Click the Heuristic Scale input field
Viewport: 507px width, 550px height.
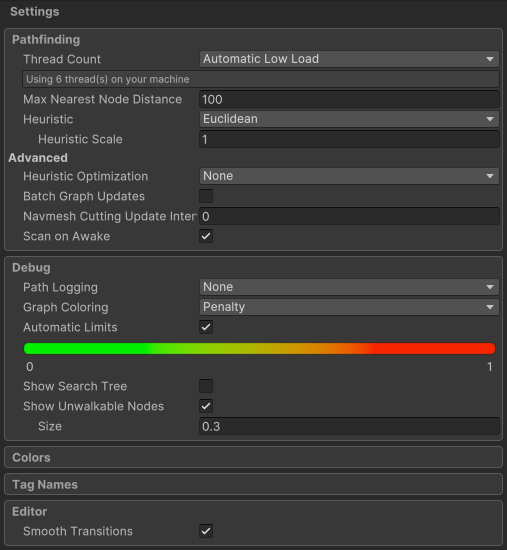(x=349, y=139)
